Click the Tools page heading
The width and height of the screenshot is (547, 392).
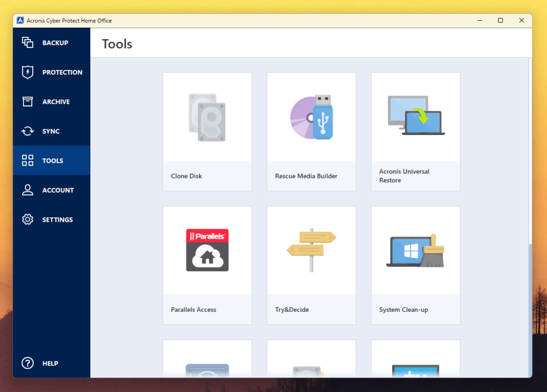[117, 44]
